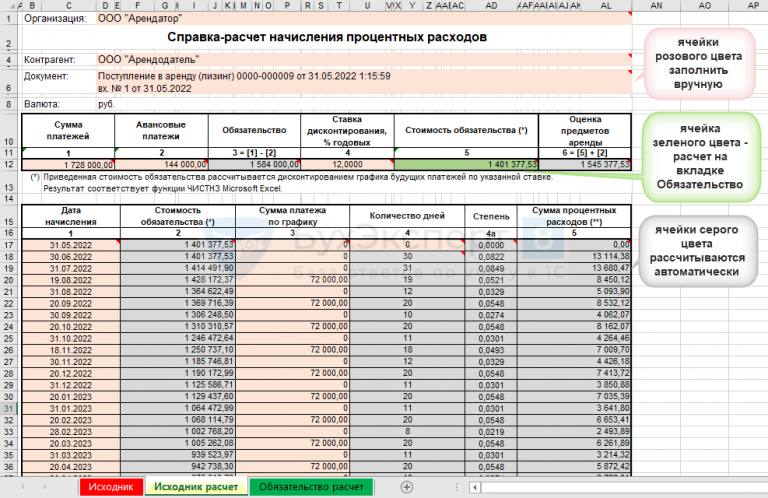Image resolution: width=768 pixels, height=498 pixels.
Task: Click header Ставка дисконтирования, % годовых
Action: pyautogui.click(x=347, y=131)
